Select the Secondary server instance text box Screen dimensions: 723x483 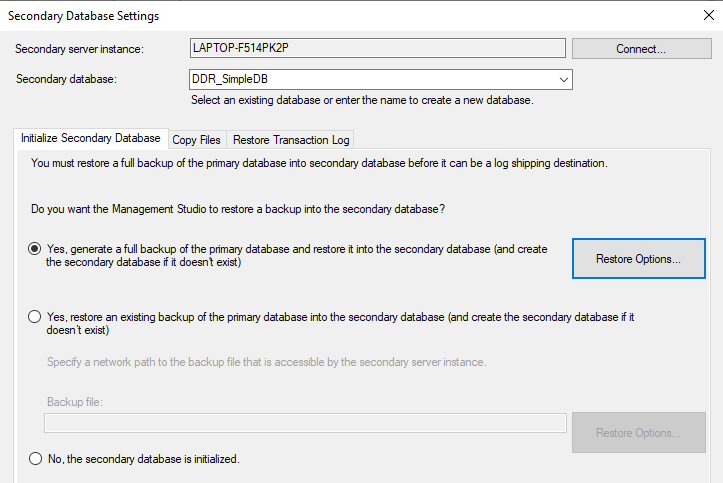pos(378,48)
